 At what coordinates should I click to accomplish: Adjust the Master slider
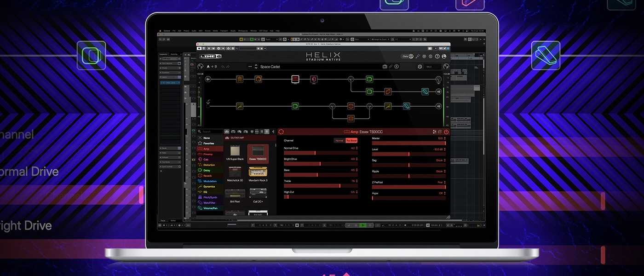click(409, 143)
